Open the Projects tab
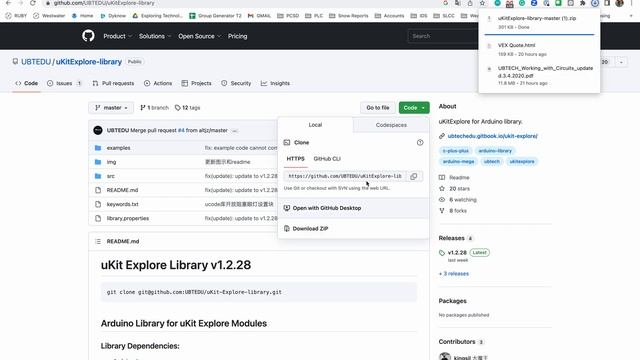 pos(196,83)
